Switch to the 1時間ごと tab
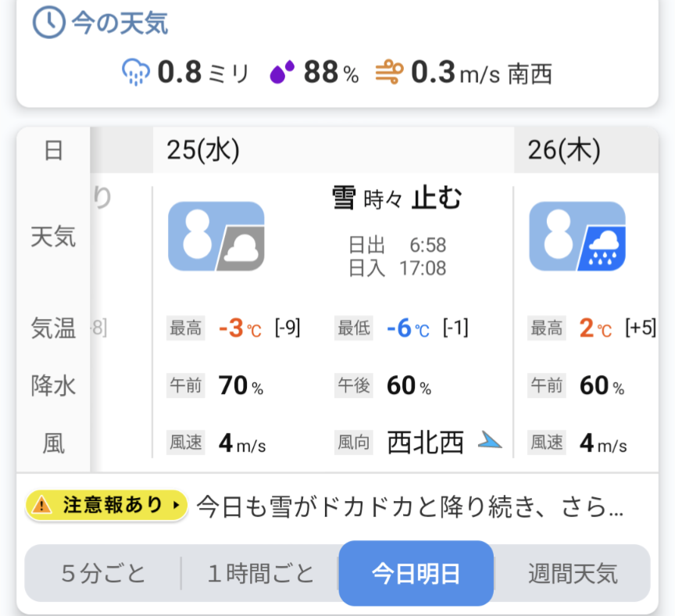Screen dimensions: 675x616 (x=260, y=573)
